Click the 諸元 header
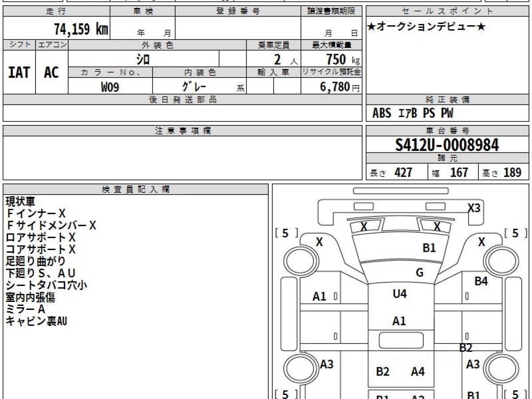Image resolution: width=532 pixels, height=399 pixels. 447,158
